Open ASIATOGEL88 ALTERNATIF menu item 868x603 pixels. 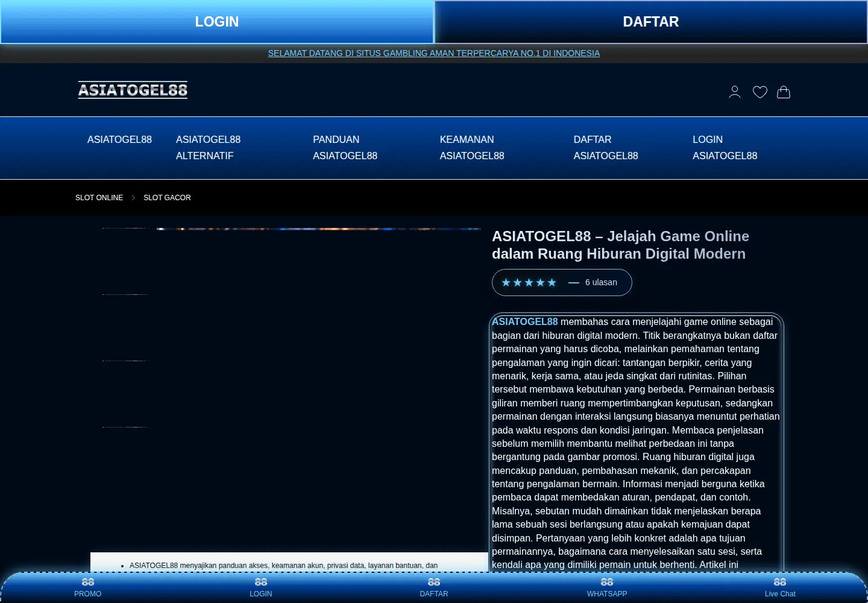coord(208,148)
